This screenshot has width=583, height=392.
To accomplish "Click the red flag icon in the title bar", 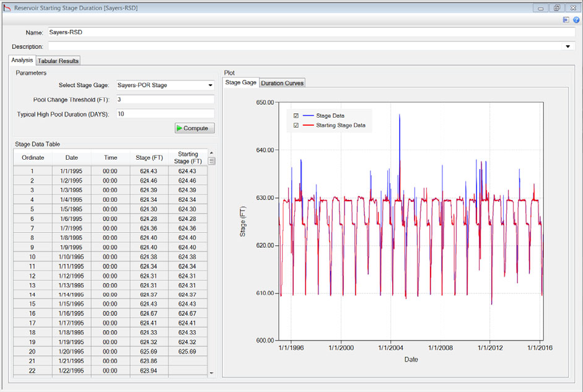I will pos(6,7).
